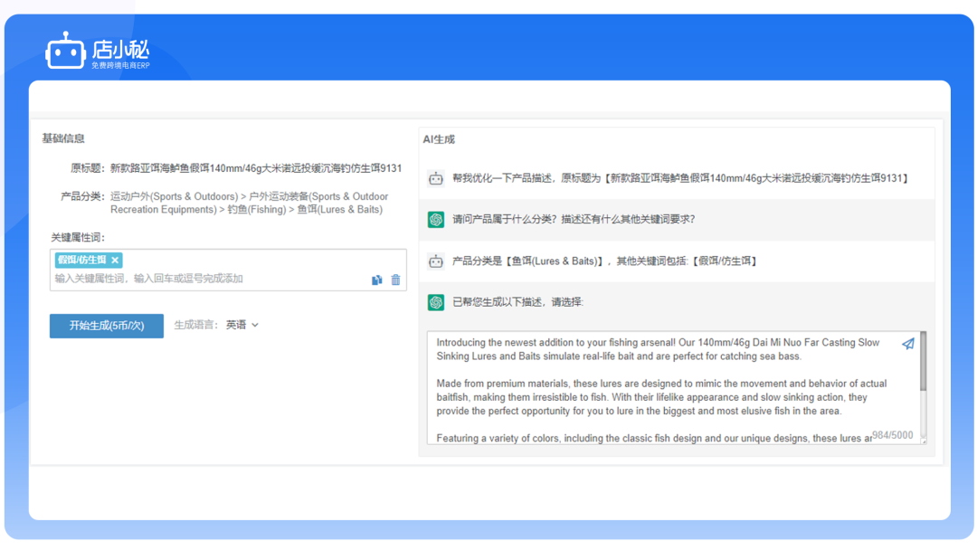Click the ChatGPT icon next to 已帮您生成以下描述
The height and width of the screenshot is (560, 977).
pyautogui.click(x=434, y=301)
